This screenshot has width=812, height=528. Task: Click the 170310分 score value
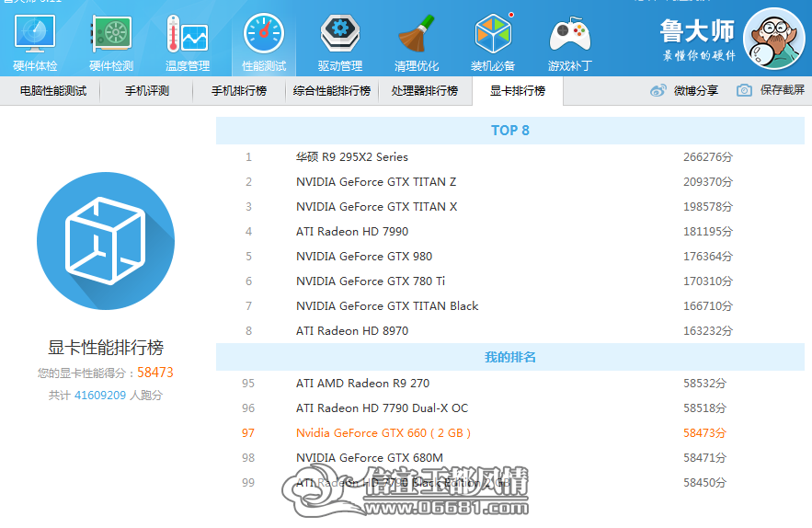pos(708,281)
